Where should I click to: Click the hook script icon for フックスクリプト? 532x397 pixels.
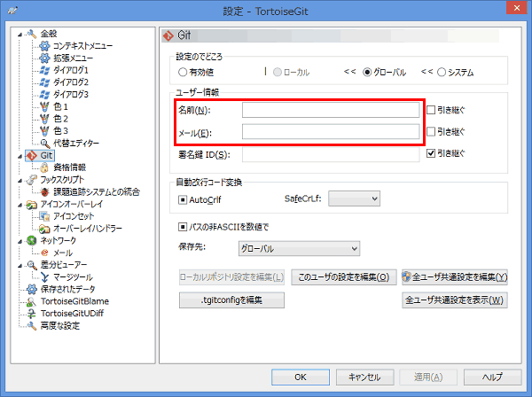point(32,180)
